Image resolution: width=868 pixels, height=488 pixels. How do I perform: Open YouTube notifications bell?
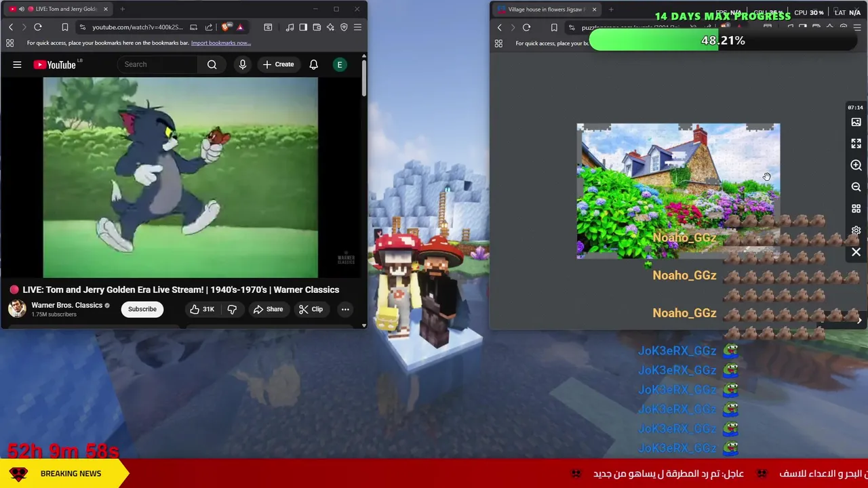pyautogui.click(x=314, y=64)
